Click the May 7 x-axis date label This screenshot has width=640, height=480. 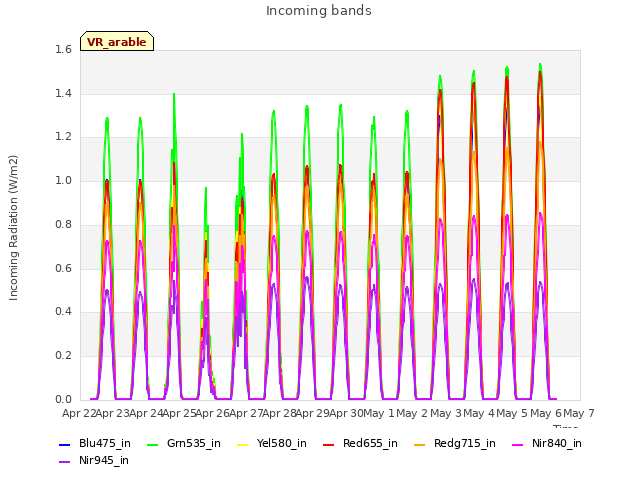(x=579, y=413)
